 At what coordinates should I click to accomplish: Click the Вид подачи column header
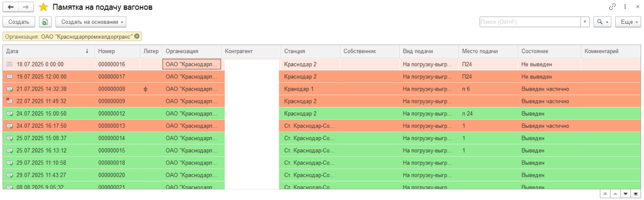tap(429, 51)
